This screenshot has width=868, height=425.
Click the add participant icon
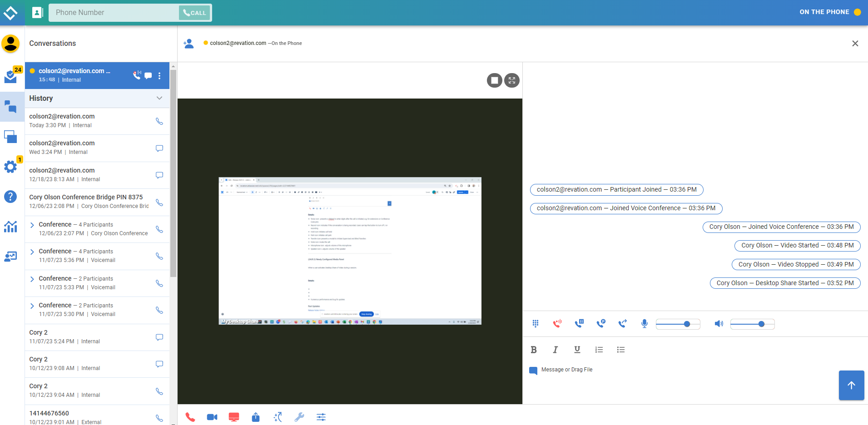tap(188, 44)
